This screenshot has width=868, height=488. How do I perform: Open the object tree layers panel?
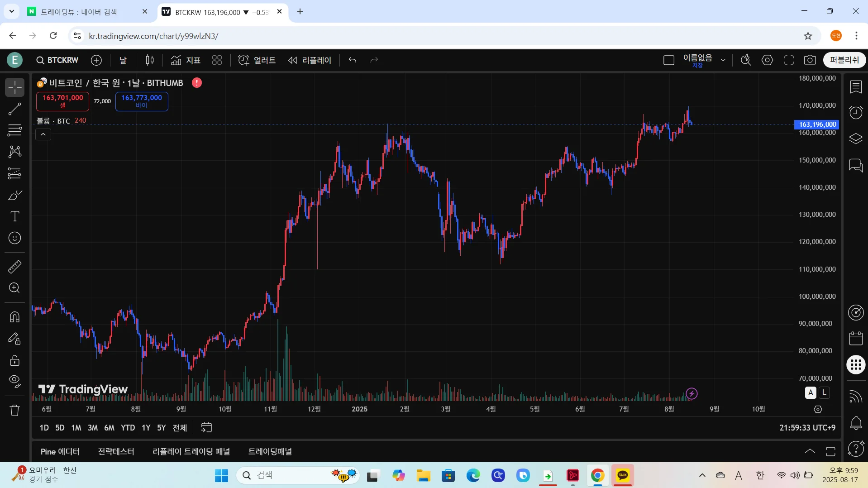[856, 139]
